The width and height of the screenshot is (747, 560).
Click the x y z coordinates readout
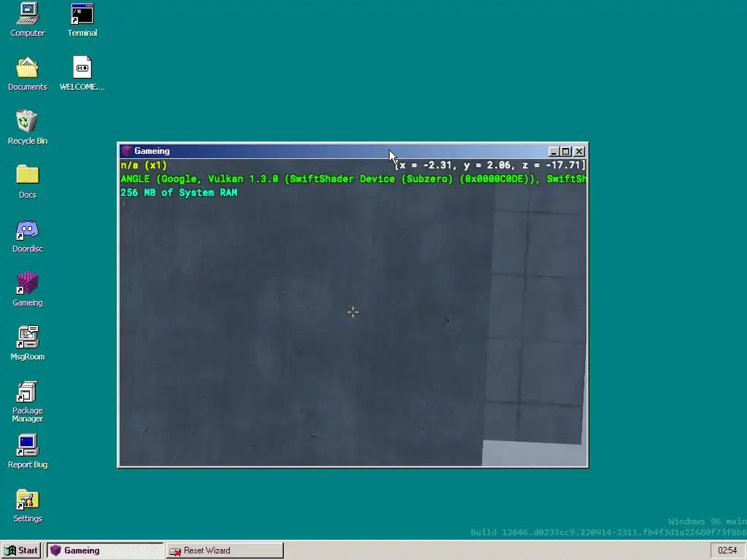pos(490,166)
